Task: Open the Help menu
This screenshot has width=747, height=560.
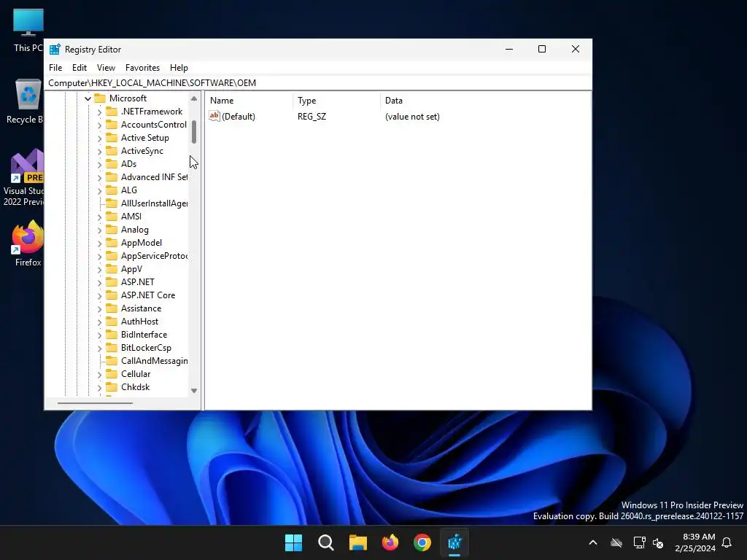Action: coord(179,68)
